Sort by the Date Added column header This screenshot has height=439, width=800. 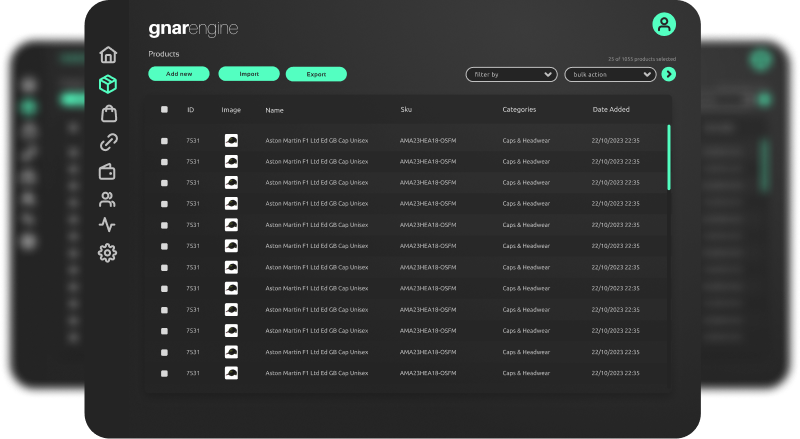[x=611, y=109]
